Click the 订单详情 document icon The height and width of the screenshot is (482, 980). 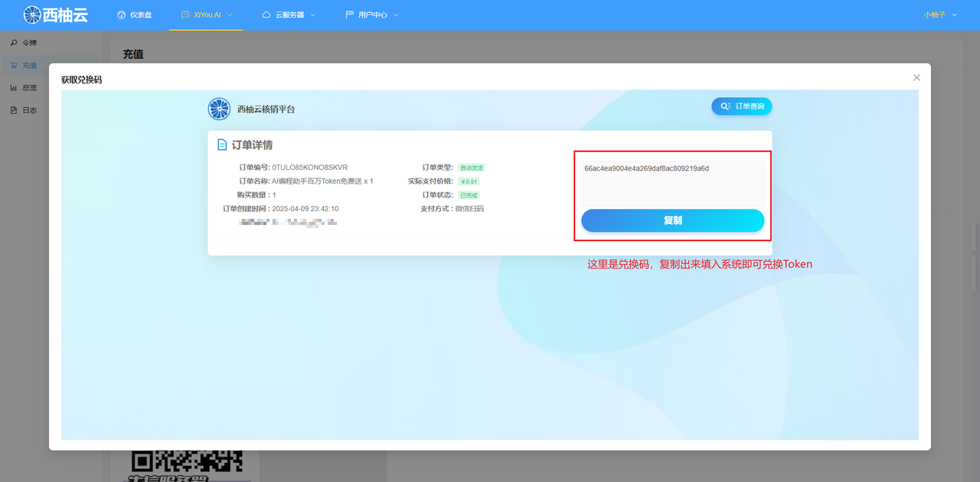click(x=222, y=145)
